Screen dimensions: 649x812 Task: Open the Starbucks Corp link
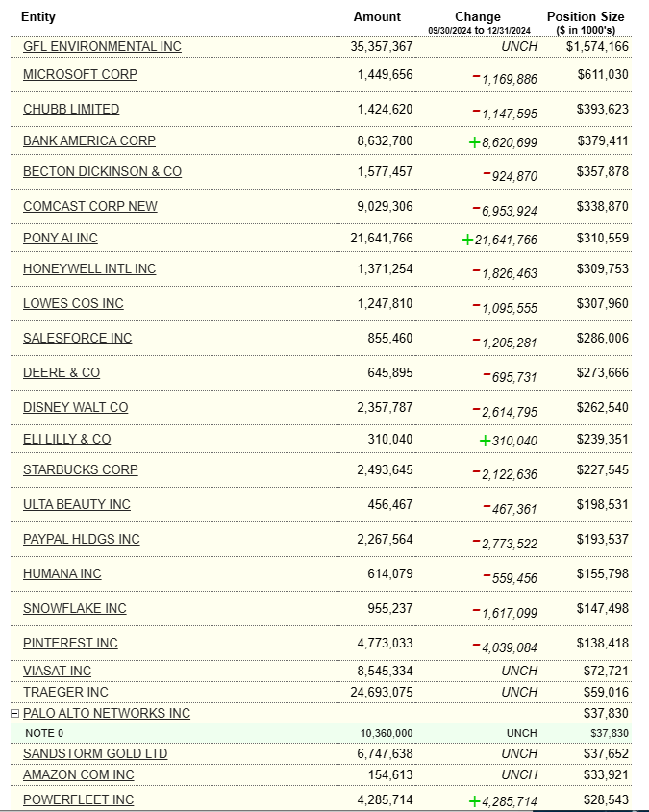click(x=80, y=469)
